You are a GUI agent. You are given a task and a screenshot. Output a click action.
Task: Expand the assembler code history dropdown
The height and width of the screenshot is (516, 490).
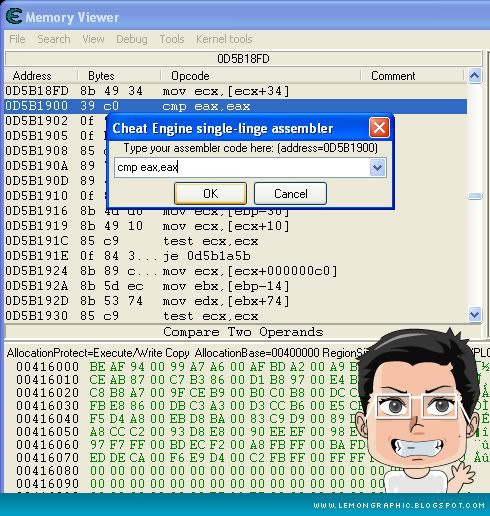[377, 167]
